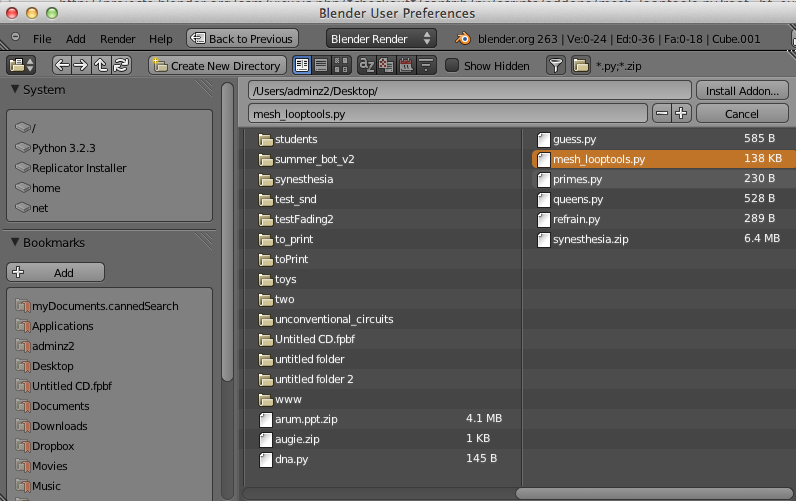Open Desktop bookmark
Screen dimensions: 796x501
(x=109, y=366)
